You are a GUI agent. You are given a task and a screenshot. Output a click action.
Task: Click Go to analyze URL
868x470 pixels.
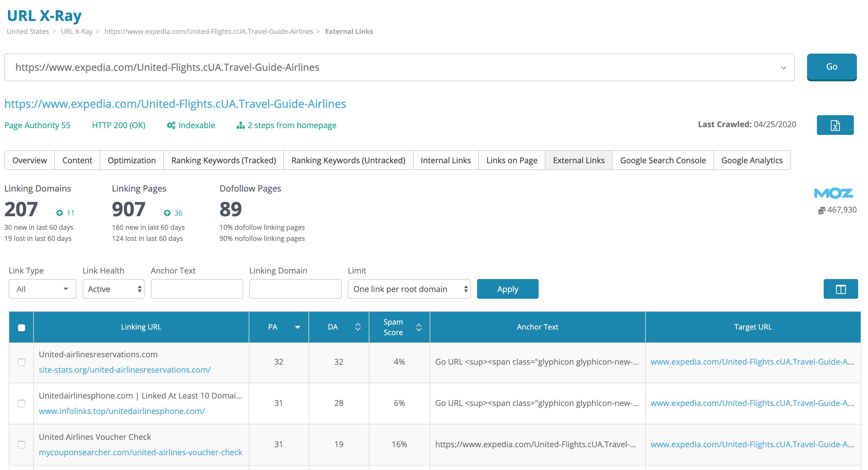pyautogui.click(x=831, y=67)
